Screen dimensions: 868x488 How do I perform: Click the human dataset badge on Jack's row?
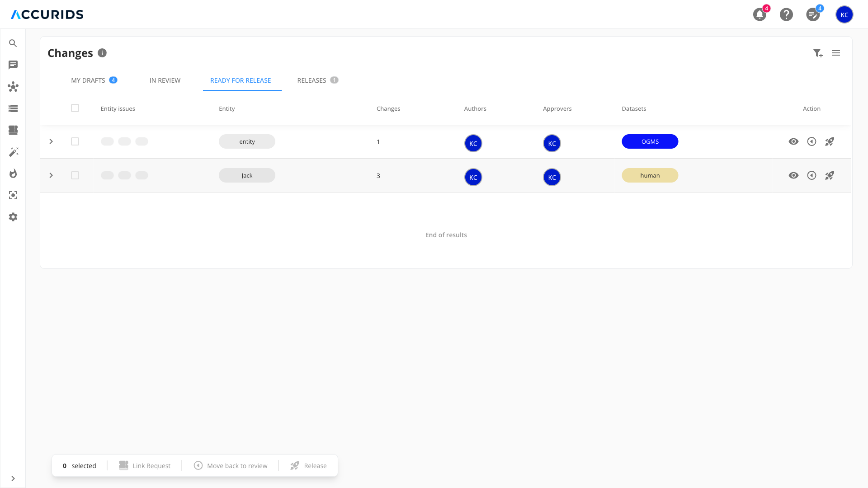click(650, 175)
